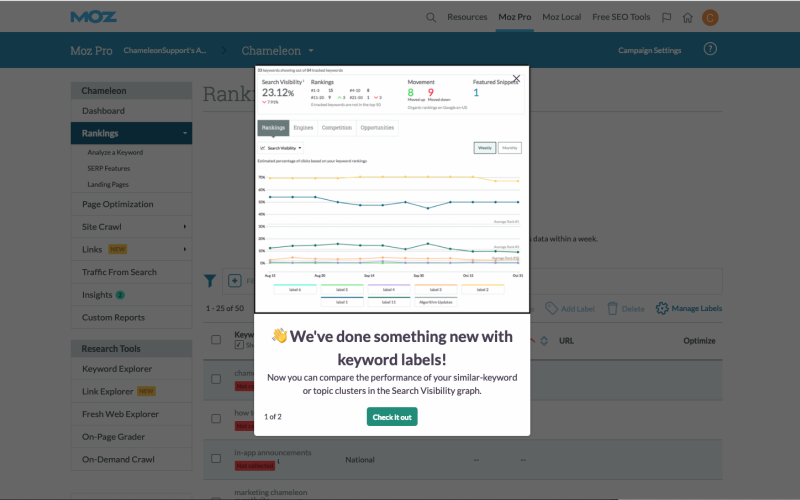Toggle the select-all keywords header checkbox

(x=216, y=340)
